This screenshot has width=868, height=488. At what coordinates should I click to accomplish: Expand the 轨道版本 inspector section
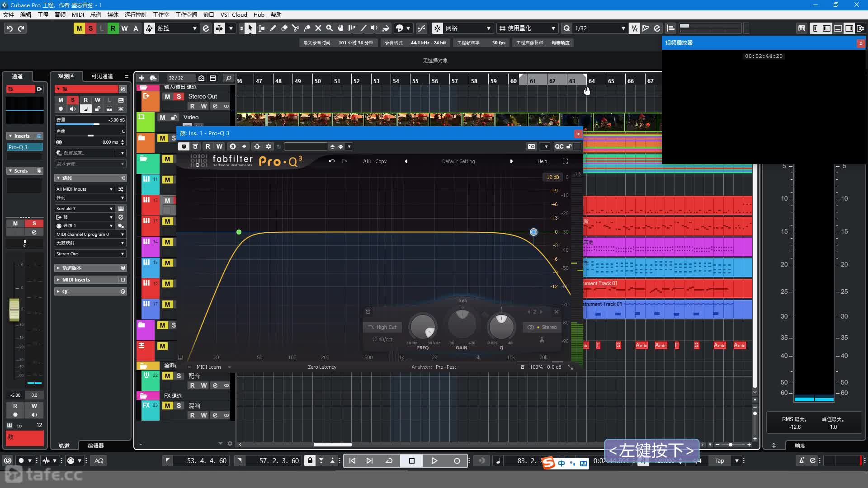90,268
